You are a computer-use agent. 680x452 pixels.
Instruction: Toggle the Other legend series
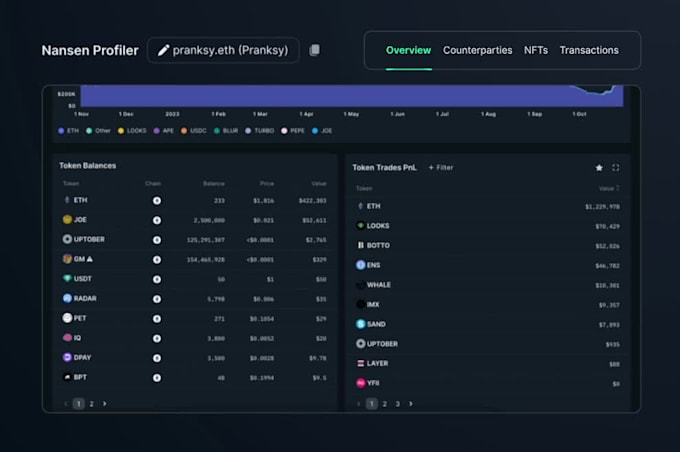tap(98, 131)
